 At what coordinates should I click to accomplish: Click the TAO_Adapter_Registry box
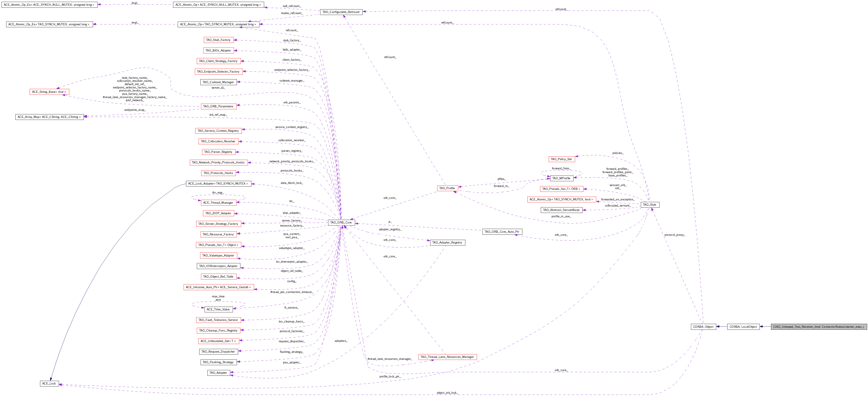[x=448, y=242]
